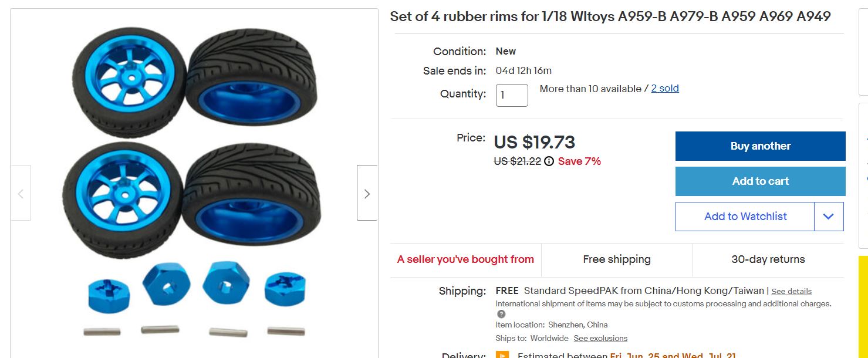Expand the Watchlist dropdown chevron
This screenshot has height=358, width=868.
(x=829, y=217)
